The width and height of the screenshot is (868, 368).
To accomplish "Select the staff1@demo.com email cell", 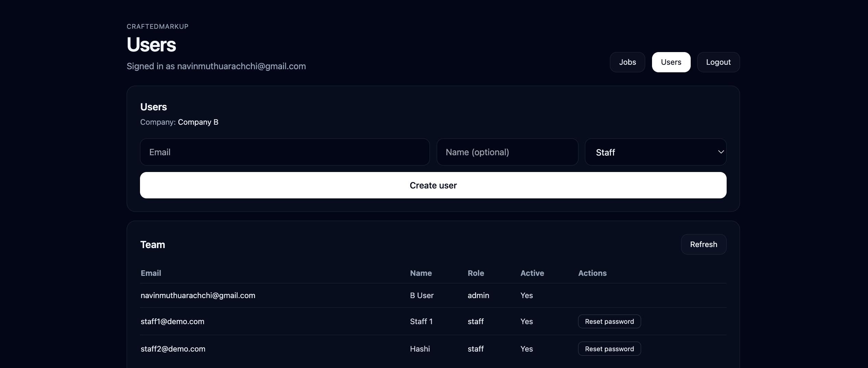I will (x=172, y=321).
